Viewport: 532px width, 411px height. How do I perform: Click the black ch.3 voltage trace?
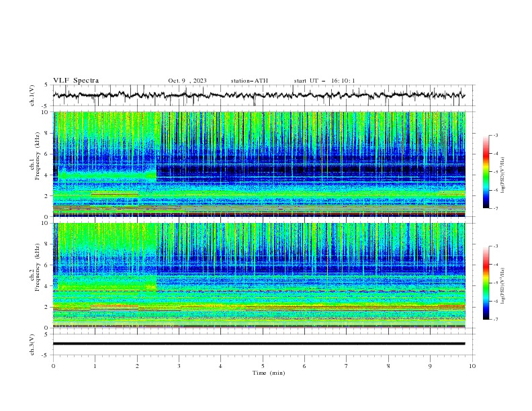259,344
